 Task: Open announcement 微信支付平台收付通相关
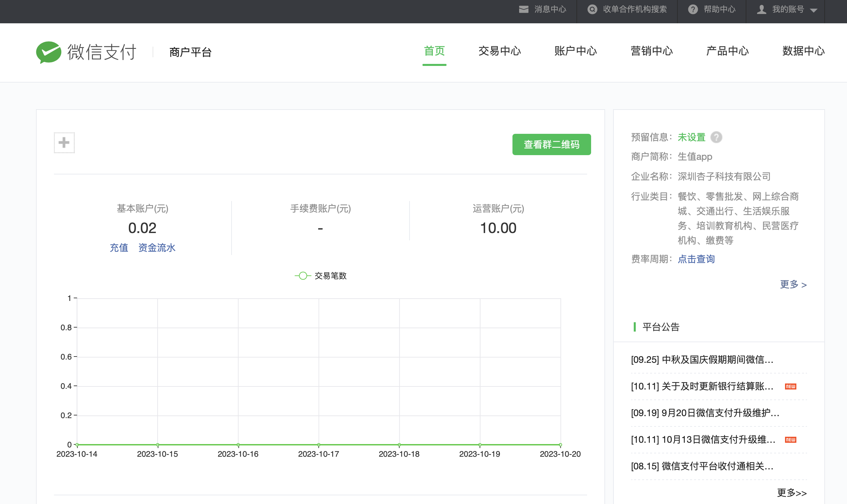click(702, 466)
